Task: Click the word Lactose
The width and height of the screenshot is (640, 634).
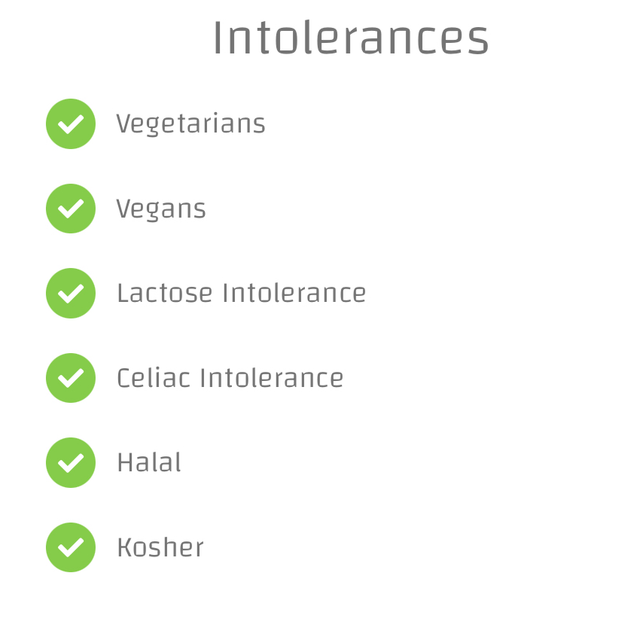Action: [x=165, y=293]
